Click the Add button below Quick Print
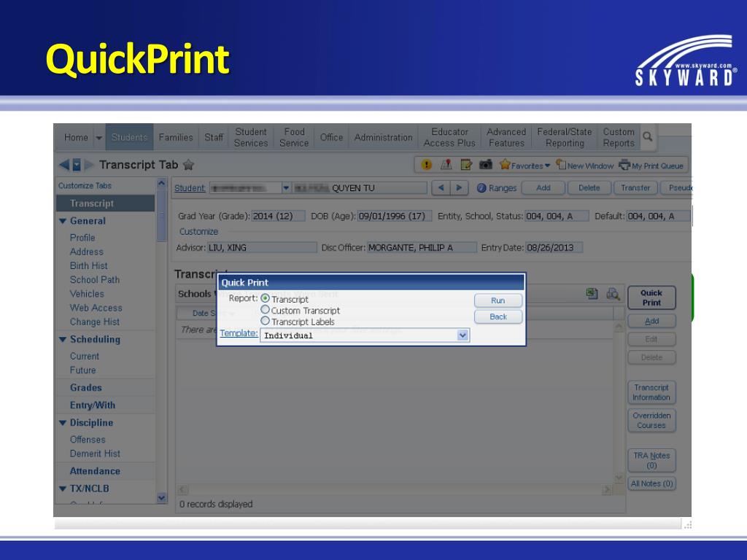Image resolution: width=747 pixels, height=560 pixels. (651, 321)
